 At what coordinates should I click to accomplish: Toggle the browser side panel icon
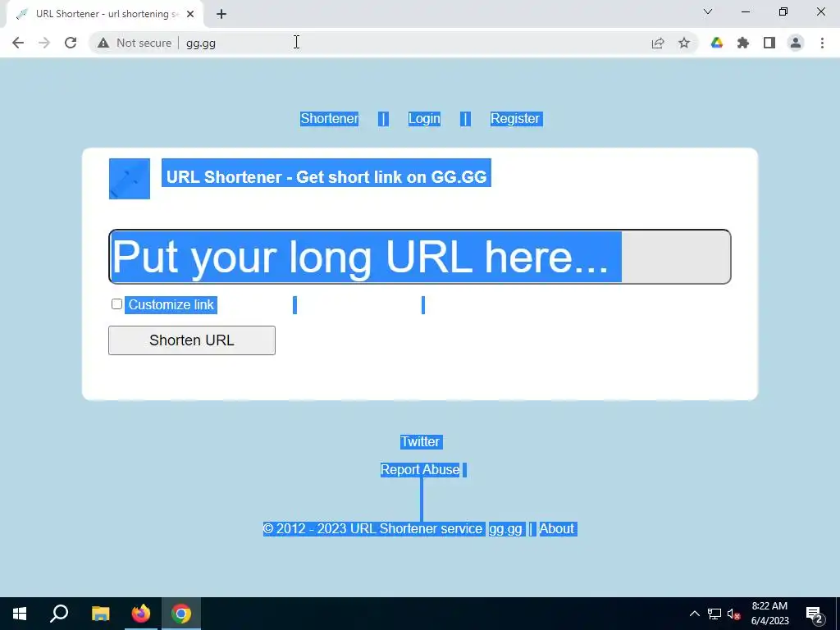coord(769,43)
